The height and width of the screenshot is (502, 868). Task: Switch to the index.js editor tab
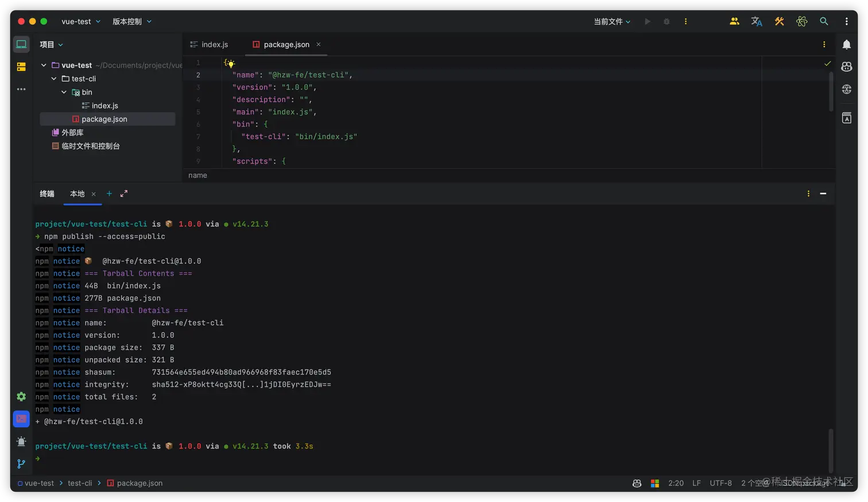click(x=209, y=44)
